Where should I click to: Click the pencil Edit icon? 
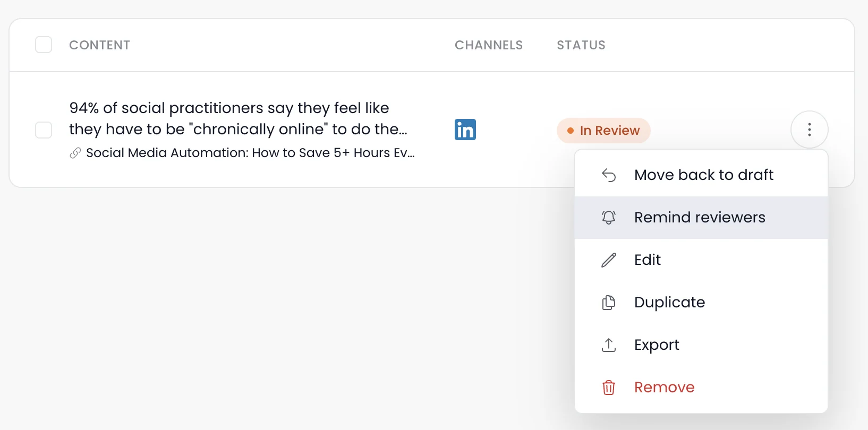click(609, 260)
